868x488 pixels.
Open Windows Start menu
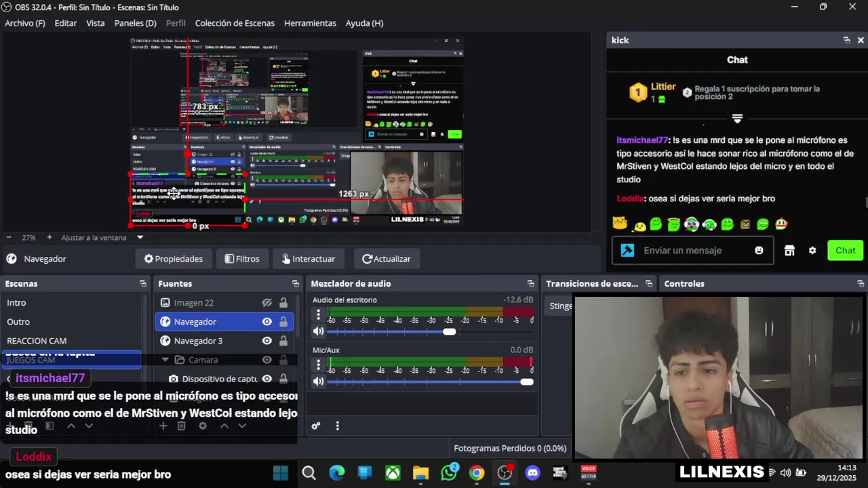[281, 472]
